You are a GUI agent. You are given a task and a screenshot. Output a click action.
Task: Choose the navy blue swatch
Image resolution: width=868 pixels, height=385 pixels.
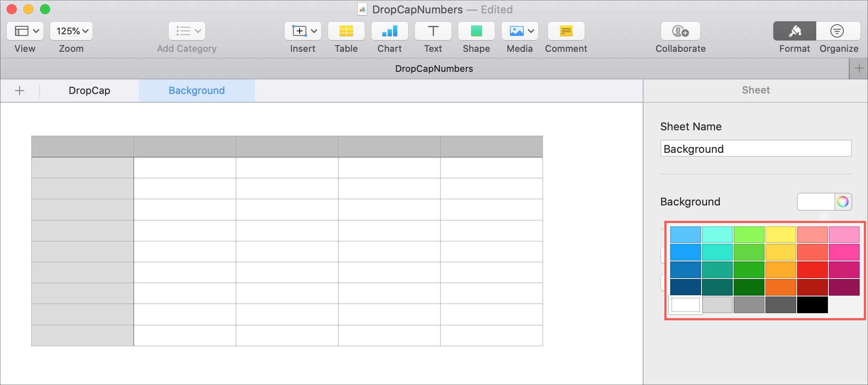click(x=686, y=287)
